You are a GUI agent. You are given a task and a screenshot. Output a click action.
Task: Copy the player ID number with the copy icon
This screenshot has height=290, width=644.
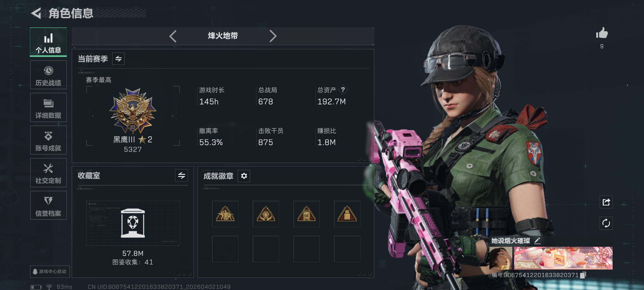click(583, 275)
